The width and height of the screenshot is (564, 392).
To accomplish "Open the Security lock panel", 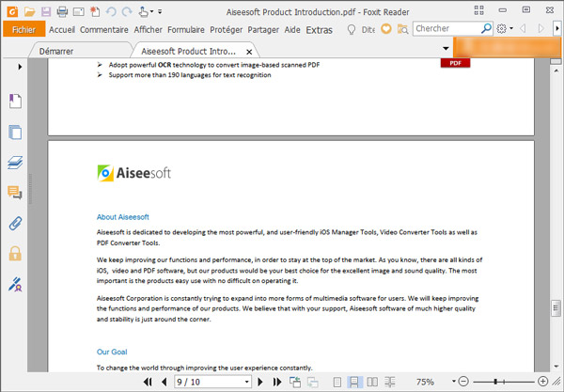I will [15, 254].
